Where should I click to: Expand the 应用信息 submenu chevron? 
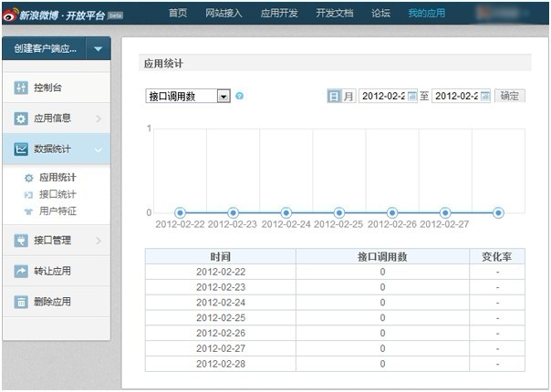[98, 119]
